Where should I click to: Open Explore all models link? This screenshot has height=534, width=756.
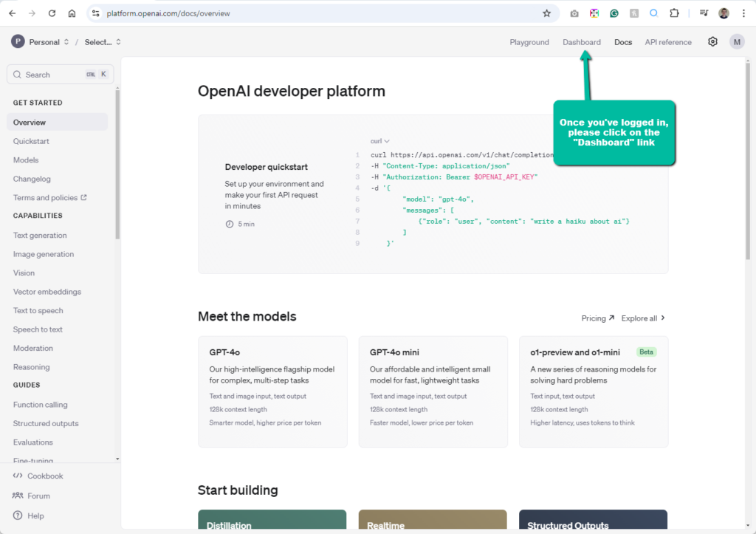coord(643,318)
